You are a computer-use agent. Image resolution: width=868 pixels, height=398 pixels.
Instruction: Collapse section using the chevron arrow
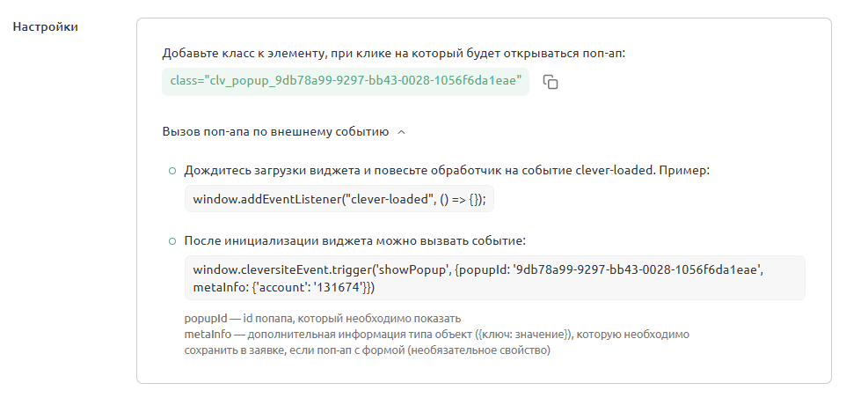click(x=402, y=132)
